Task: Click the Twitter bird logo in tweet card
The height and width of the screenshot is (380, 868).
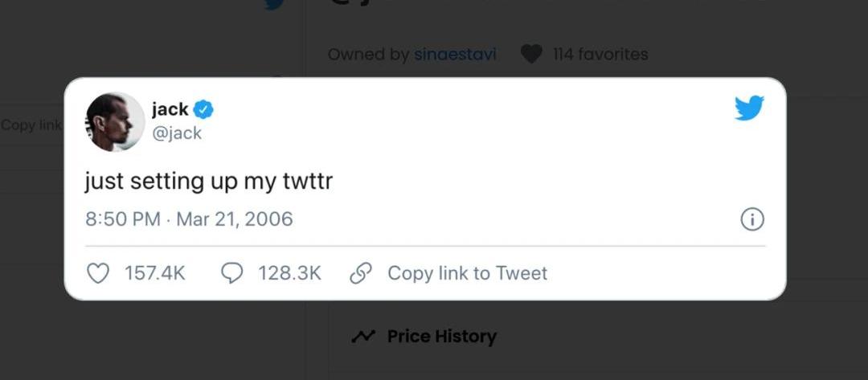Action: tap(749, 108)
